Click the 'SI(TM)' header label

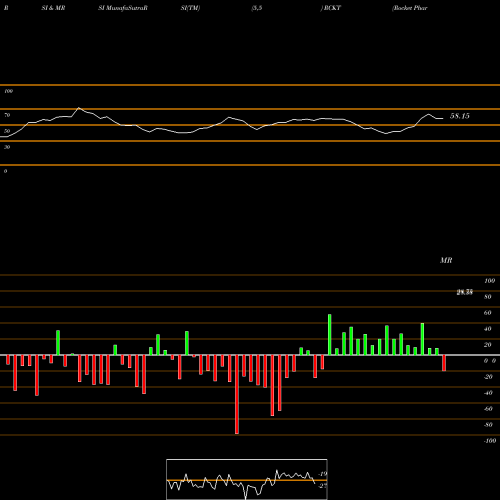190,8
